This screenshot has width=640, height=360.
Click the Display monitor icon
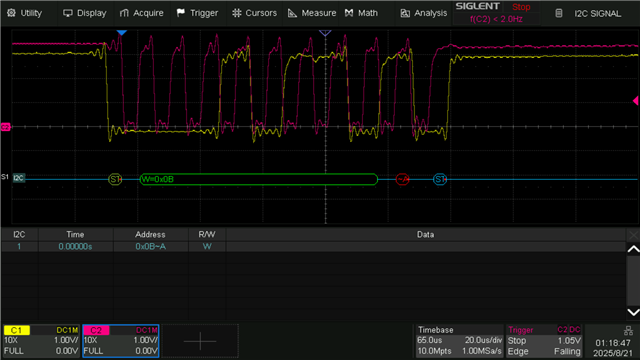pos(68,13)
